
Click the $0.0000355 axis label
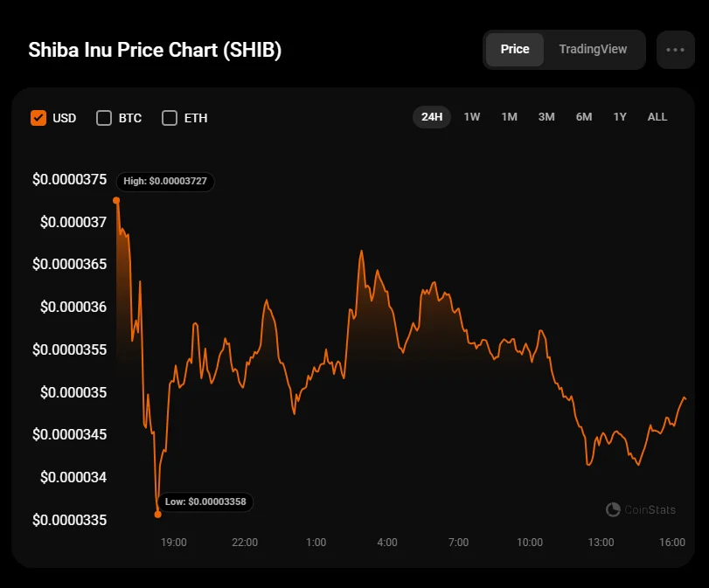pos(70,349)
